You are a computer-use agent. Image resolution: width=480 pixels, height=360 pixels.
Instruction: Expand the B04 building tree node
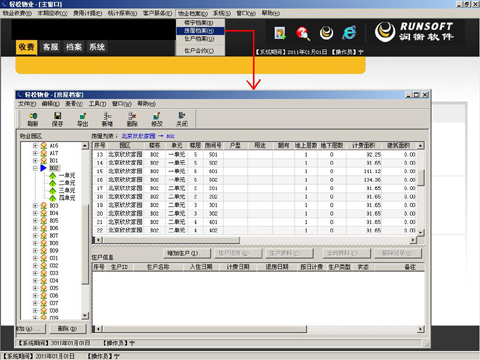click(35, 213)
